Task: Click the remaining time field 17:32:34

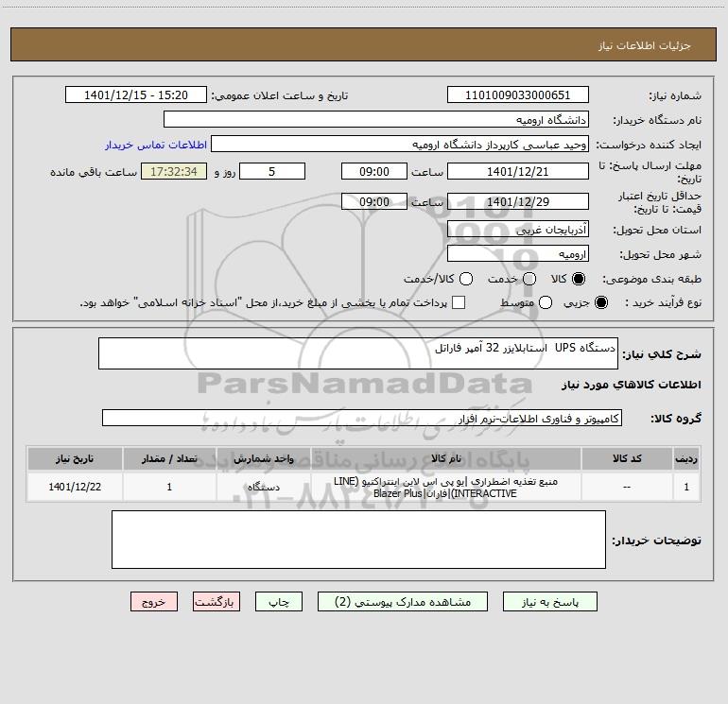Action: click(174, 171)
